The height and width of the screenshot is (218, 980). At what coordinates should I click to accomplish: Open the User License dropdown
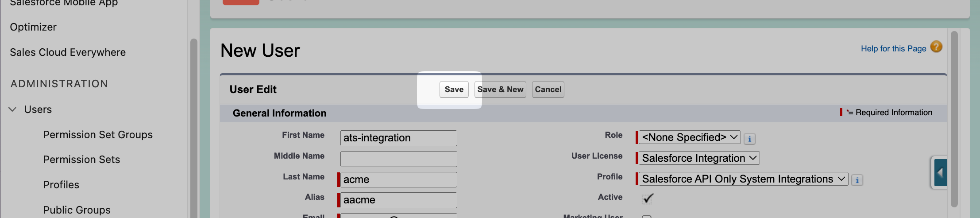click(699, 158)
